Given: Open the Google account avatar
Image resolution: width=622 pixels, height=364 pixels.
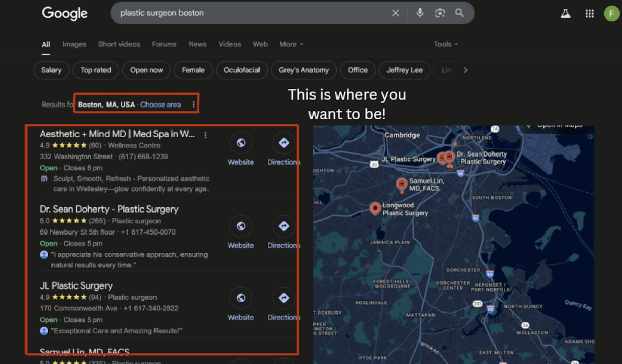Looking at the screenshot, I should [x=611, y=14].
